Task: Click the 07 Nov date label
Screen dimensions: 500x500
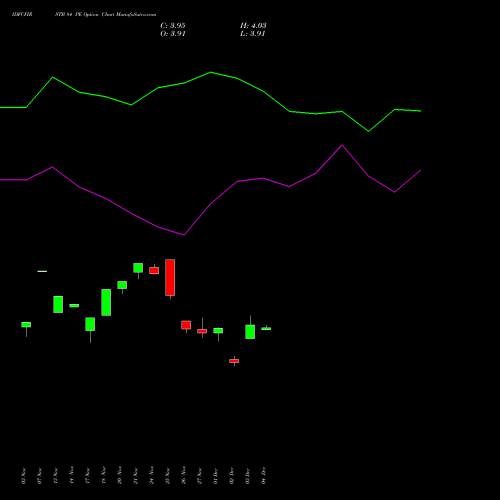Action: point(40,476)
